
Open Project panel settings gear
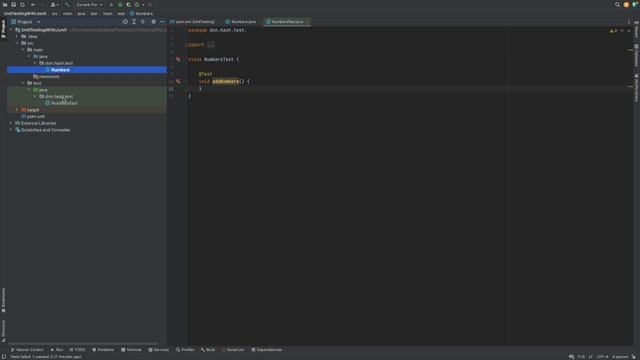[153, 22]
